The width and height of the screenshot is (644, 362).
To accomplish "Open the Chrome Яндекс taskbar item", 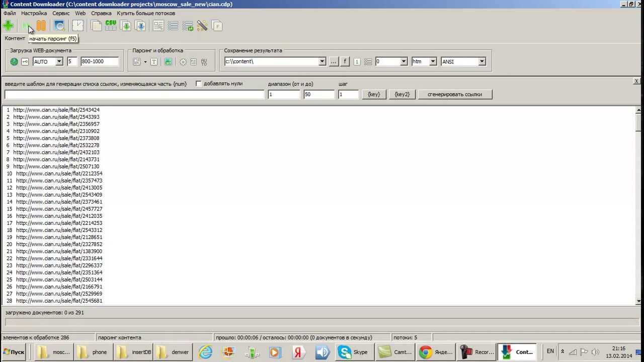I will (x=436, y=352).
